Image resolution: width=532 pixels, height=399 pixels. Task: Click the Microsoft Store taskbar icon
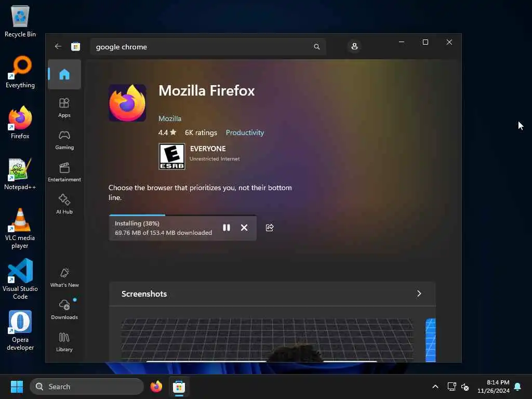click(x=179, y=387)
